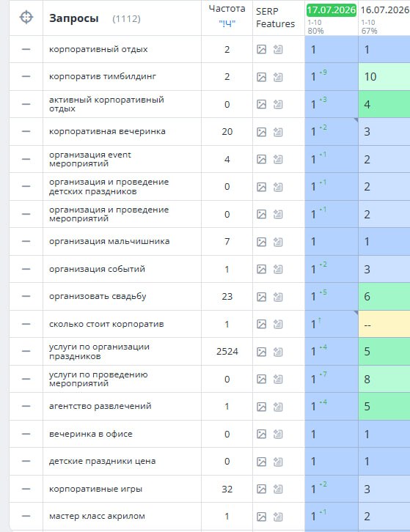Click frequency value 2524

tap(227, 352)
